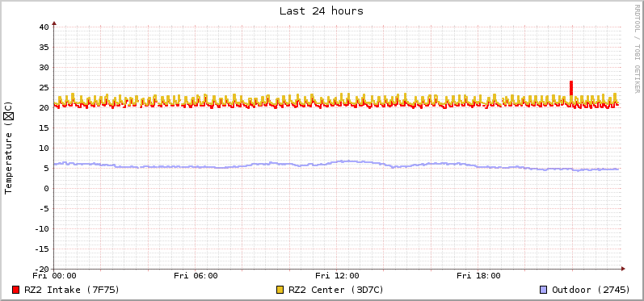Image resolution: width=644 pixels, height=301 pixels.
Task: Click the 'Fri 12:00' x-axis label
Action: coord(337,276)
